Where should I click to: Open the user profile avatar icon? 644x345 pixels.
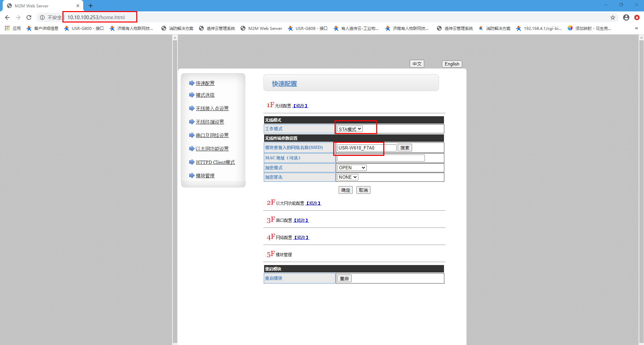[x=626, y=17]
